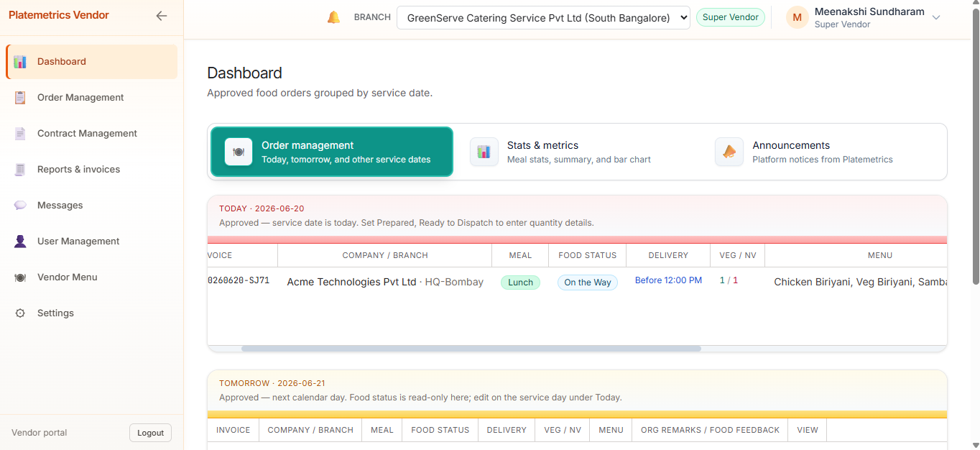Click the Vendor portal footer text
The width and height of the screenshot is (980, 450).
[40, 433]
